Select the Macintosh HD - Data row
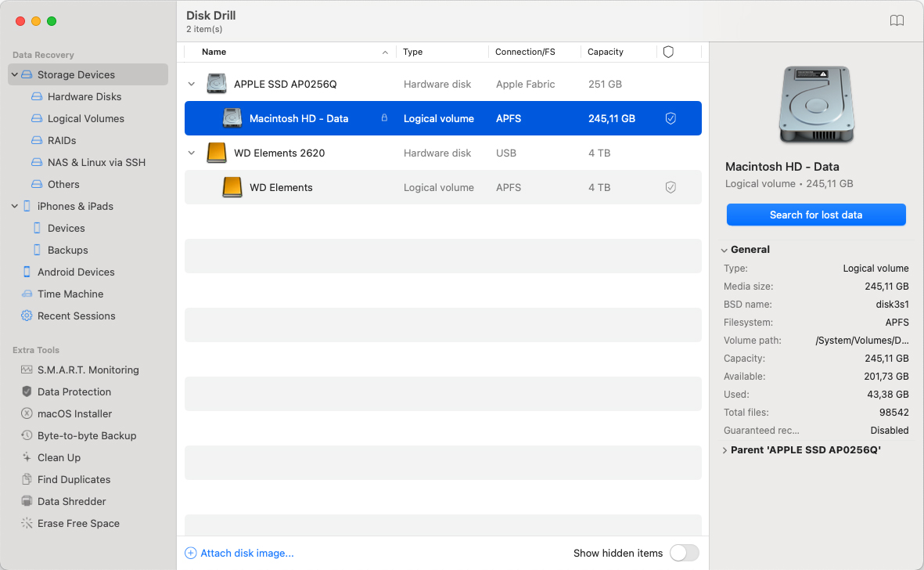 [x=443, y=118]
